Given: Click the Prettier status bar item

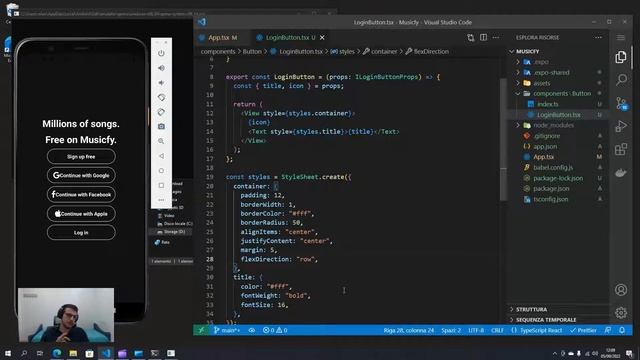Looking at the screenshot, I should (583, 330).
